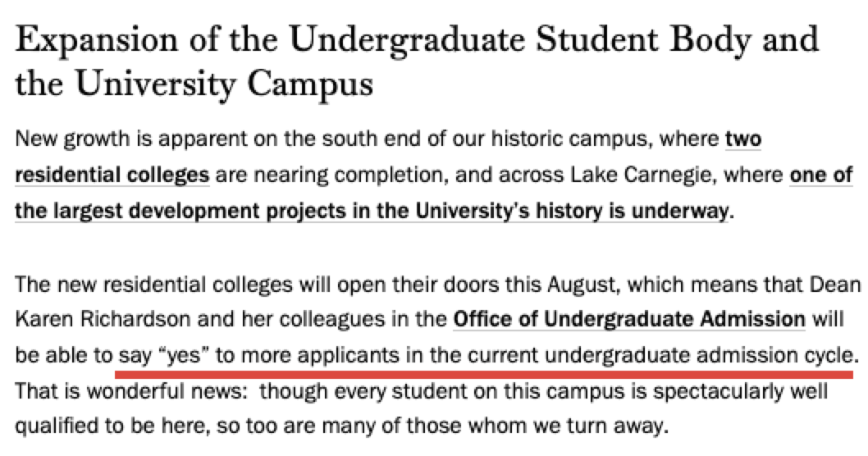Open the "Office of Undergraduate Admission" link
Screen dimensions: 868x456
[629, 320]
